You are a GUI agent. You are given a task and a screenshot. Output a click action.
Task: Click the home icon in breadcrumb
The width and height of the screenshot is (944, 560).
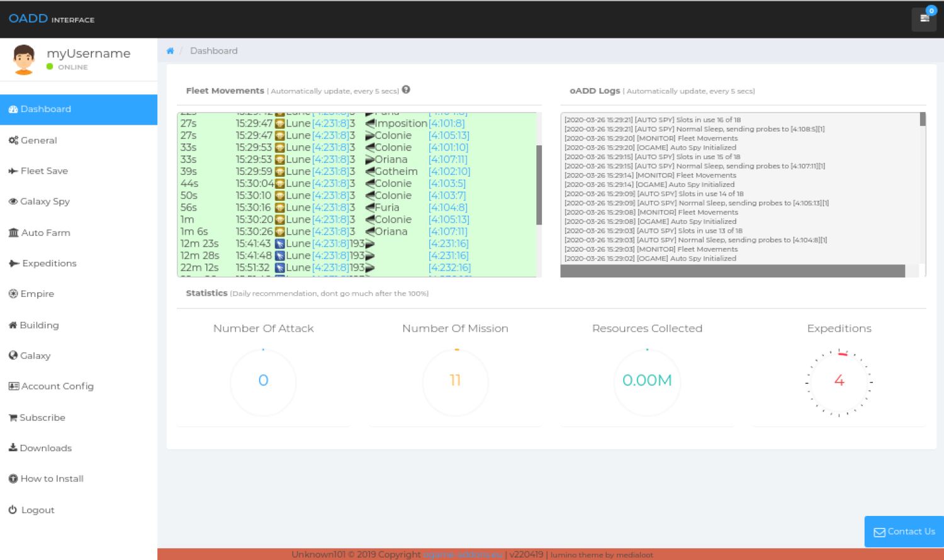pyautogui.click(x=170, y=51)
